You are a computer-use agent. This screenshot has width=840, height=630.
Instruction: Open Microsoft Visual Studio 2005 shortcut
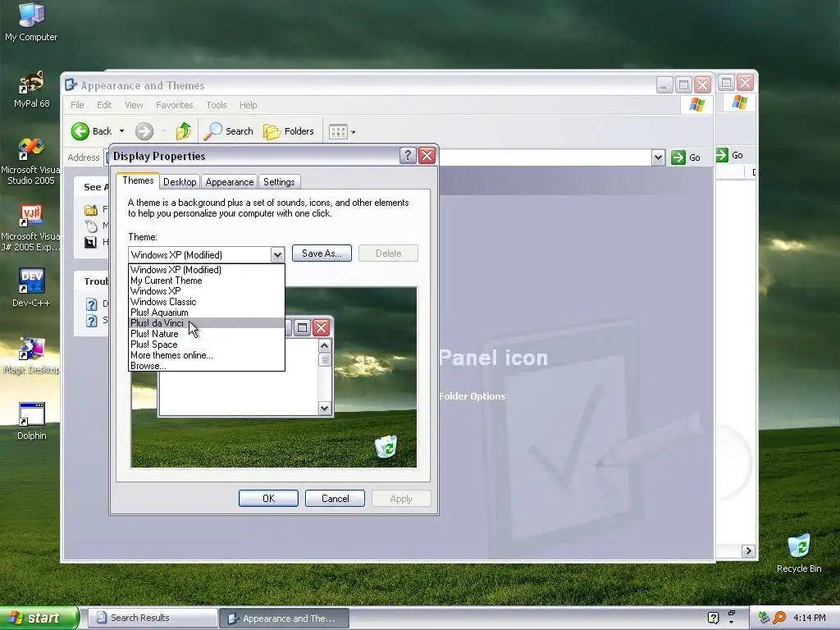tap(31, 161)
